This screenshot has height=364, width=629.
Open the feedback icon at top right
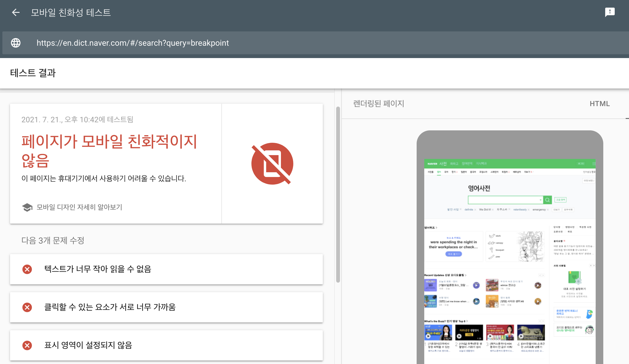[609, 12]
